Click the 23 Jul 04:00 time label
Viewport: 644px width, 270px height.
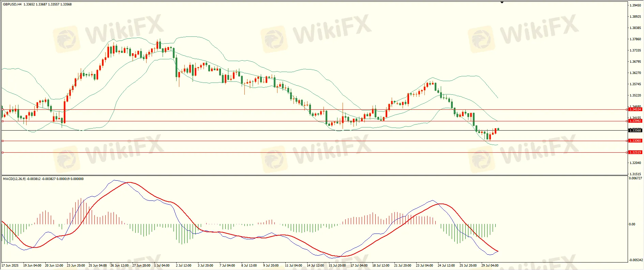[424, 266]
